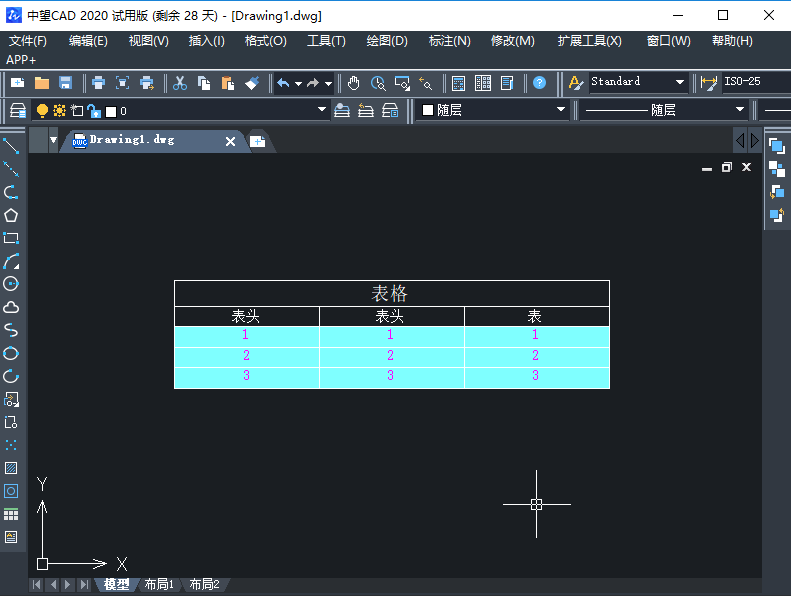Click the Cut scissors icon
Viewport: 791px width, 596px height.
coord(180,83)
